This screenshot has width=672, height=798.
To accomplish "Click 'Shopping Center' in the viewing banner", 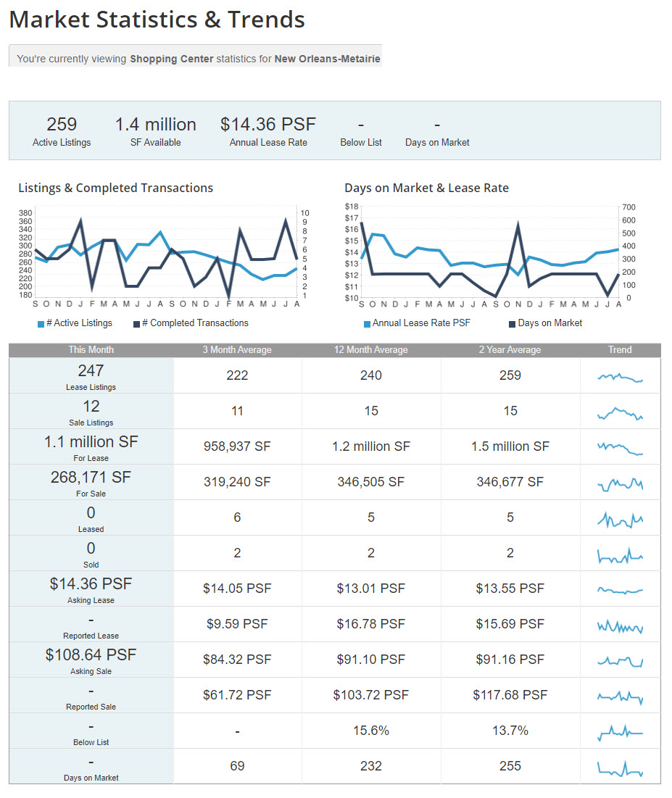I will point(172,59).
